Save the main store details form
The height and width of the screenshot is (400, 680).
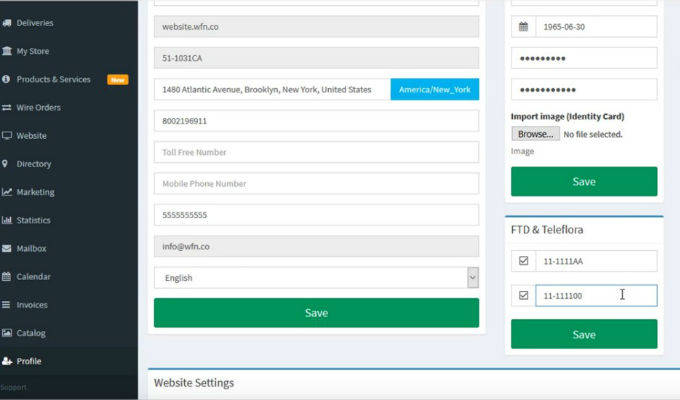pos(316,313)
